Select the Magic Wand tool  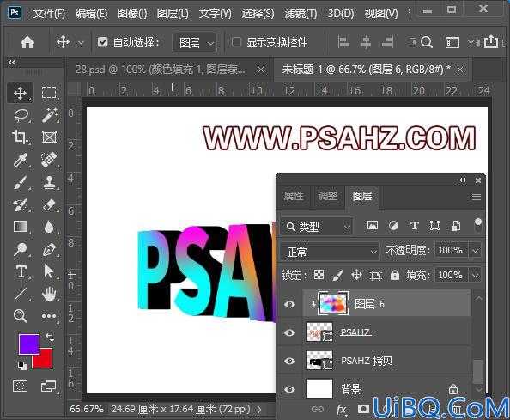(x=50, y=115)
